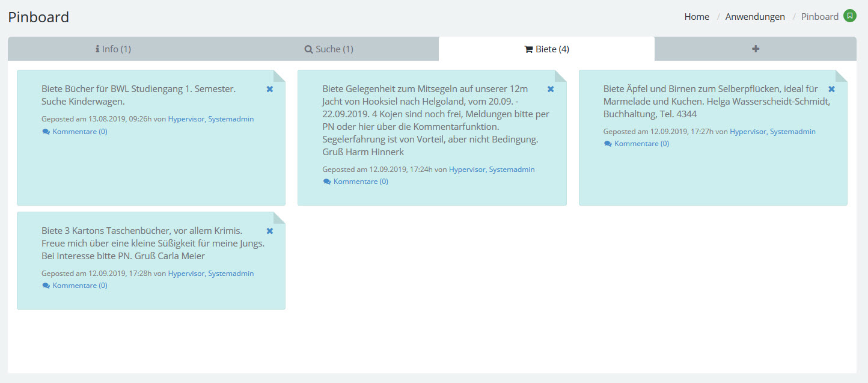Switch to the Info (1) tab
The image size is (868, 383).
(x=113, y=49)
